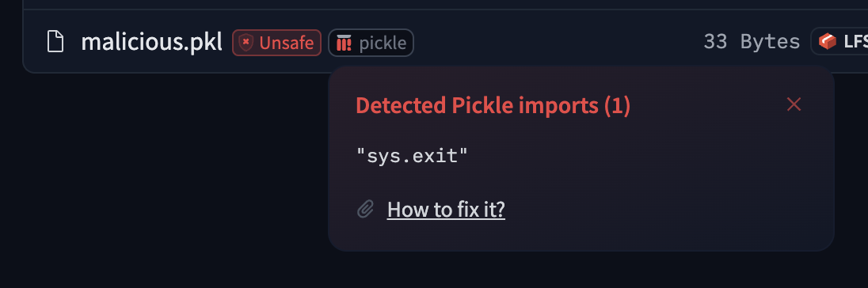Open the How to fix it? link

446,210
